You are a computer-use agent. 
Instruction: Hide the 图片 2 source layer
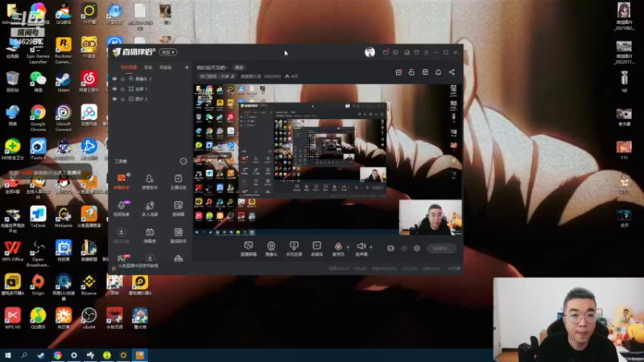[114, 99]
